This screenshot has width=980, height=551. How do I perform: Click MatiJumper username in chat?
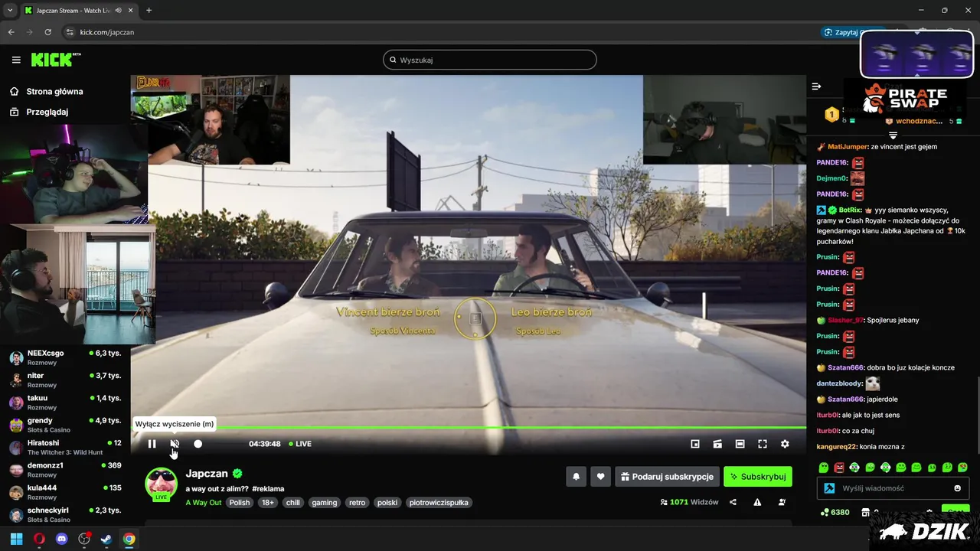[x=848, y=147]
